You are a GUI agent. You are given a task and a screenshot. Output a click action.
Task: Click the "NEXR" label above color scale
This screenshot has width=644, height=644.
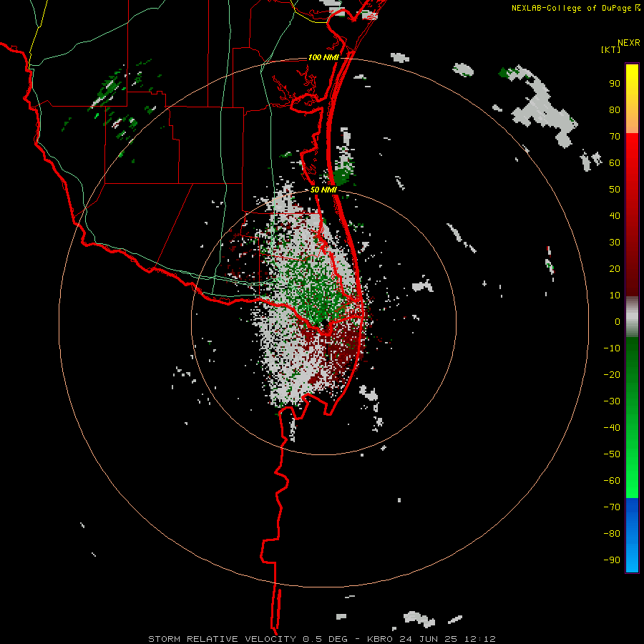pyautogui.click(x=629, y=43)
